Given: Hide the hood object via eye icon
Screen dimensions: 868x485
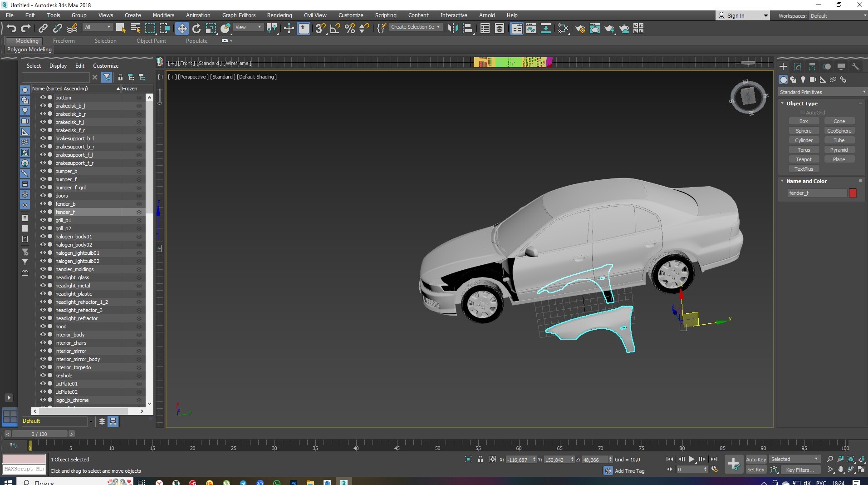Looking at the screenshot, I should (43, 327).
